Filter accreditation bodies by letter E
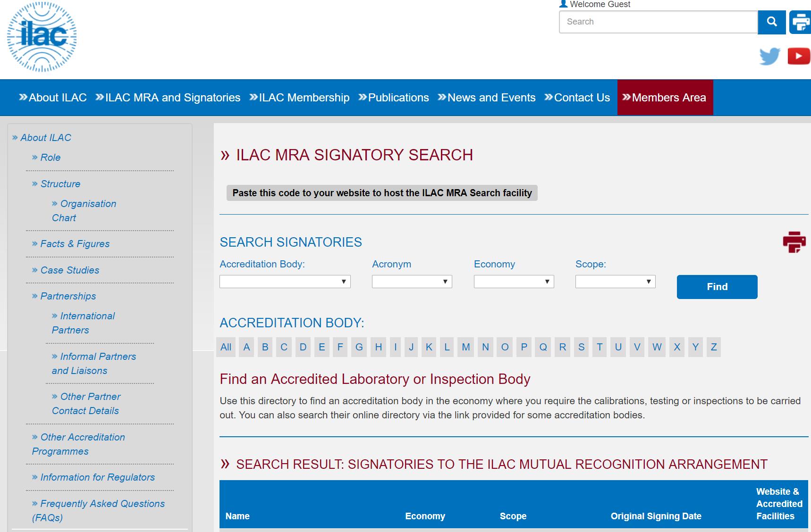The height and width of the screenshot is (532, 811). click(322, 347)
